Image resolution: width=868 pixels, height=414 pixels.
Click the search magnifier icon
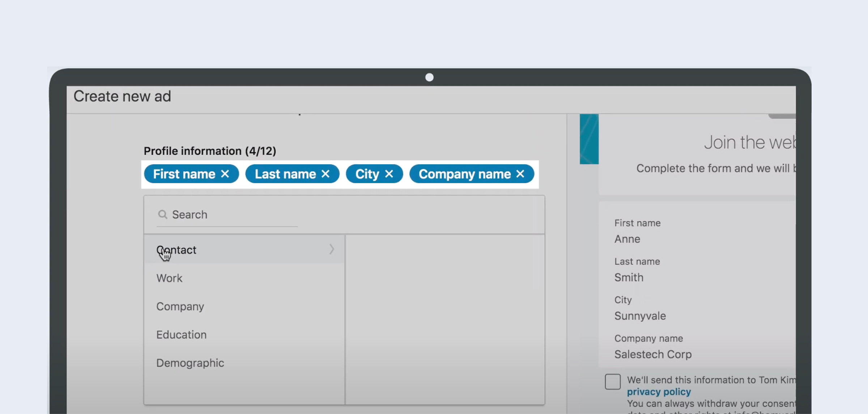pyautogui.click(x=163, y=214)
